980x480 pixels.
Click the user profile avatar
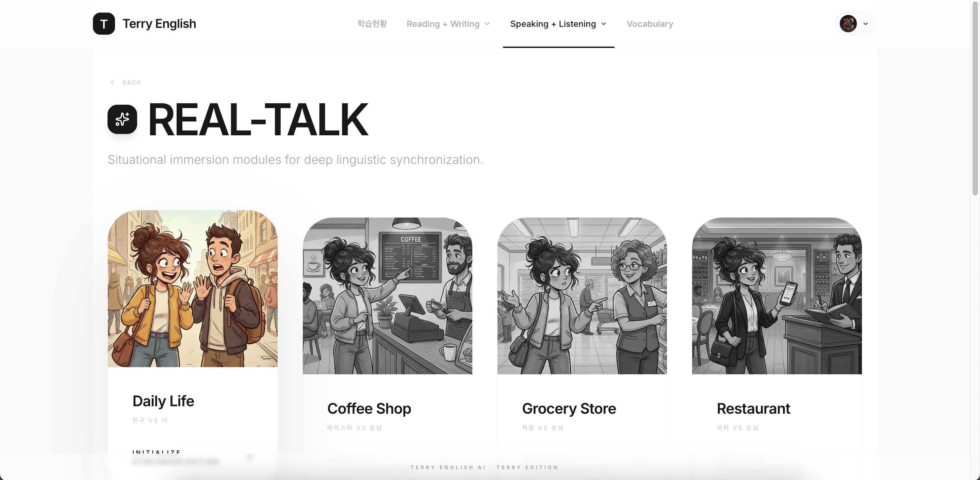point(848,23)
